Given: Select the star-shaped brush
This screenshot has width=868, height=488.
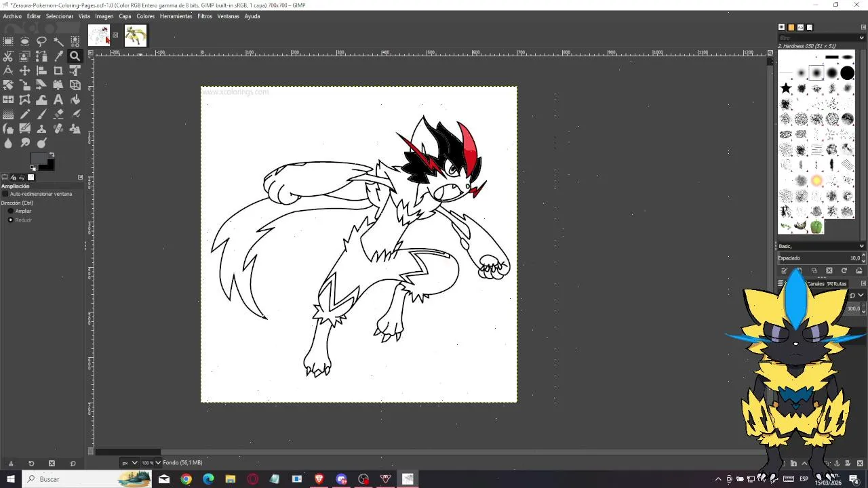Looking at the screenshot, I should (786, 88).
